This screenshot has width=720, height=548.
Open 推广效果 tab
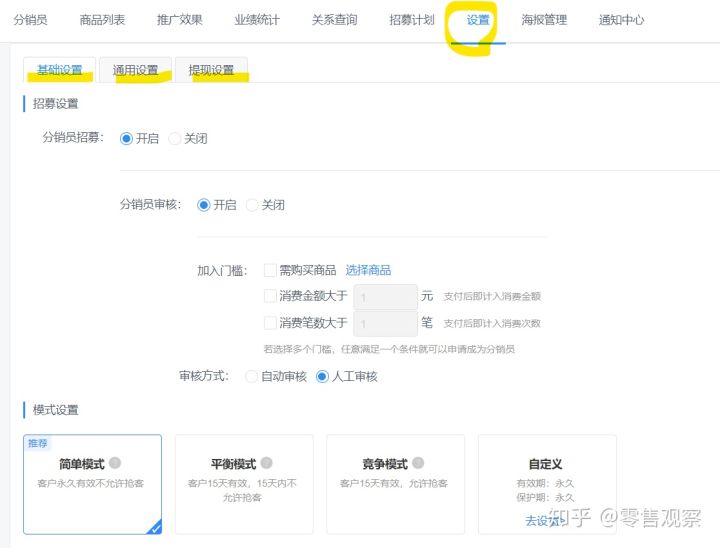tap(180, 20)
